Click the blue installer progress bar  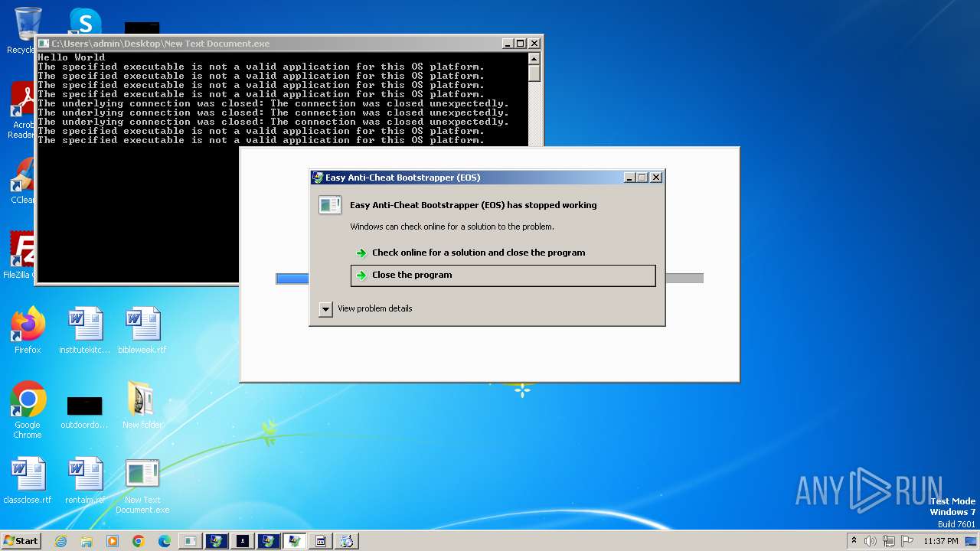click(292, 279)
